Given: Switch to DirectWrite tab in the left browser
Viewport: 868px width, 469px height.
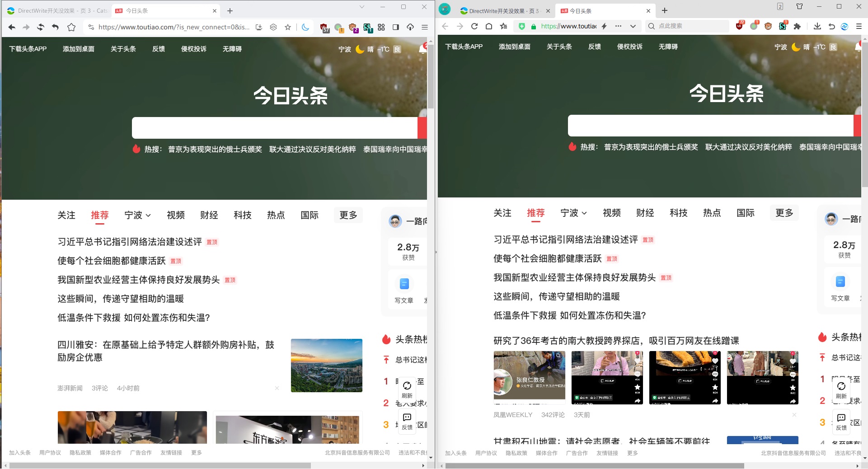Looking at the screenshot, I should [58, 11].
